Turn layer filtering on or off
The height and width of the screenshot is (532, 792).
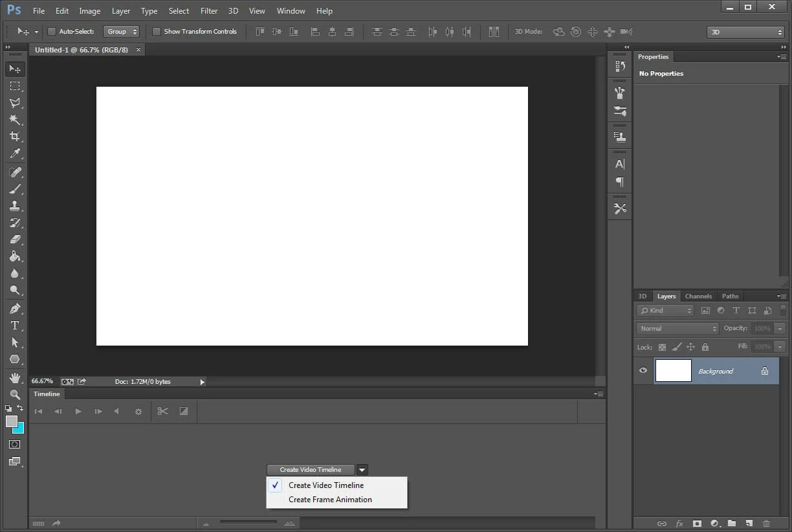[x=783, y=311]
